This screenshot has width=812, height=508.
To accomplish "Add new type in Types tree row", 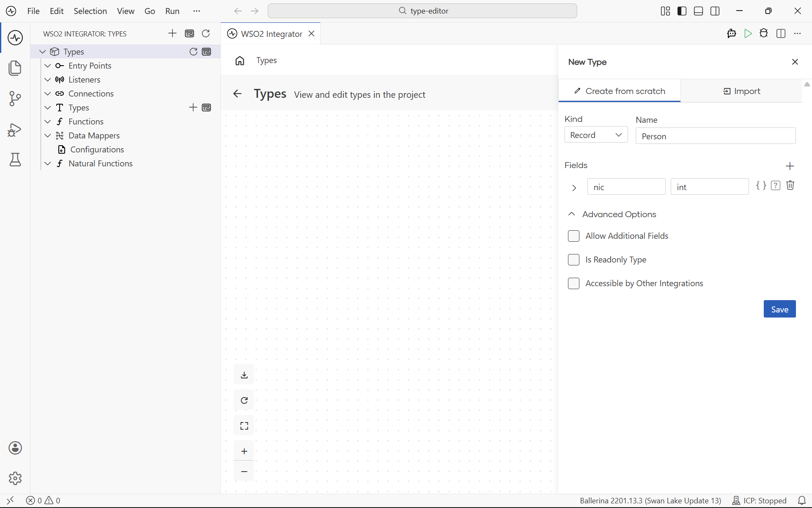I will [193, 108].
